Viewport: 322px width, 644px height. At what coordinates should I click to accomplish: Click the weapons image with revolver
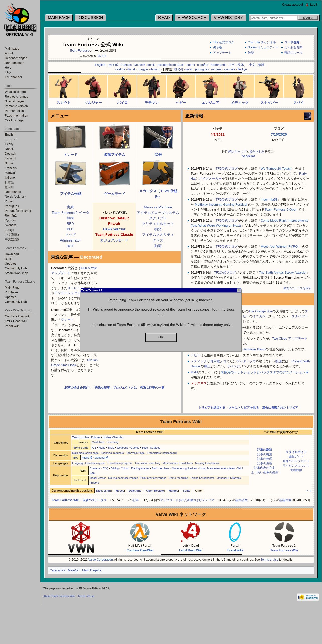coord(158,137)
